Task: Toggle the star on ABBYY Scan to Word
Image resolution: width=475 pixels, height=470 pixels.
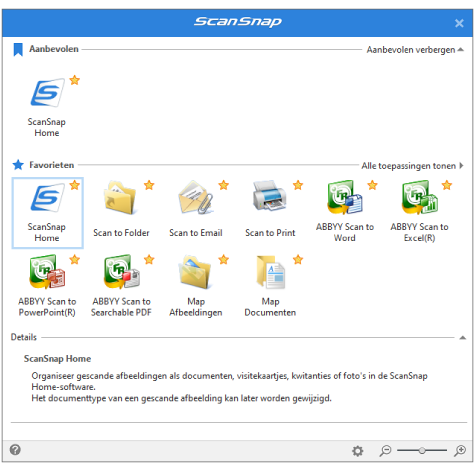Action: pyautogui.click(x=372, y=185)
